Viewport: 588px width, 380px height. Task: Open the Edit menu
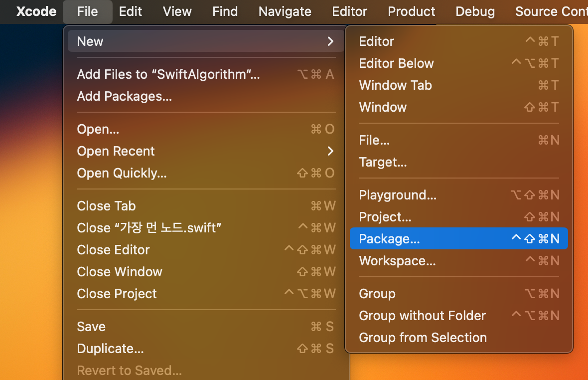[x=131, y=11]
